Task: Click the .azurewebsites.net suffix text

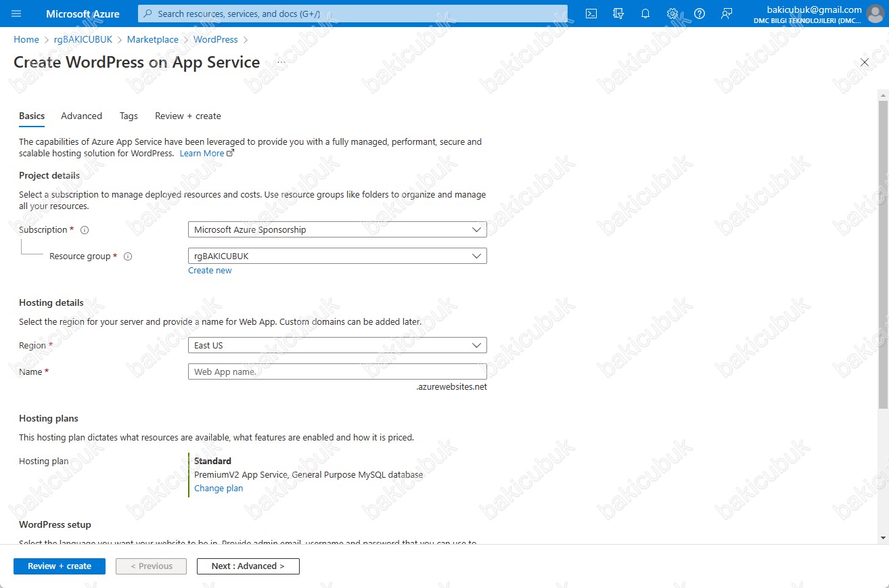Action: coord(451,387)
